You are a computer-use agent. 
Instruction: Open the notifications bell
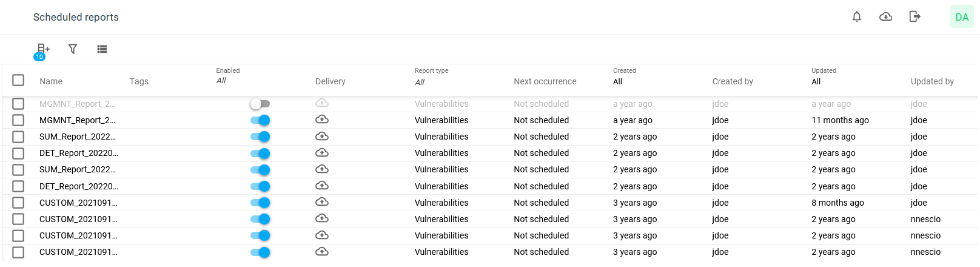click(x=856, y=17)
